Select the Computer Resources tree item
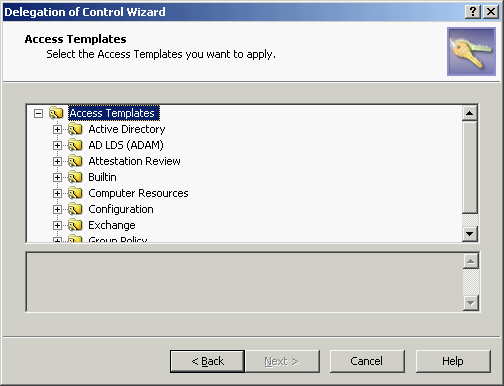Screen dimensions: 504x386 (x=138, y=193)
